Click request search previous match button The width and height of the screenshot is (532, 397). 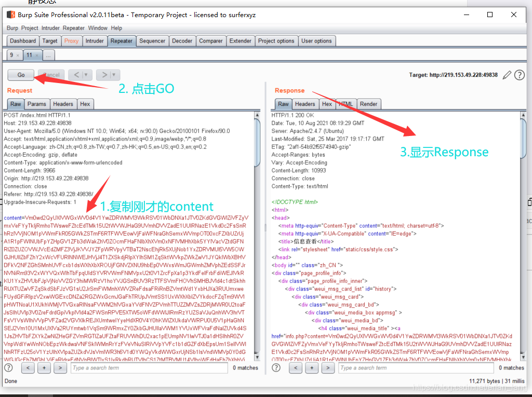click(x=28, y=368)
